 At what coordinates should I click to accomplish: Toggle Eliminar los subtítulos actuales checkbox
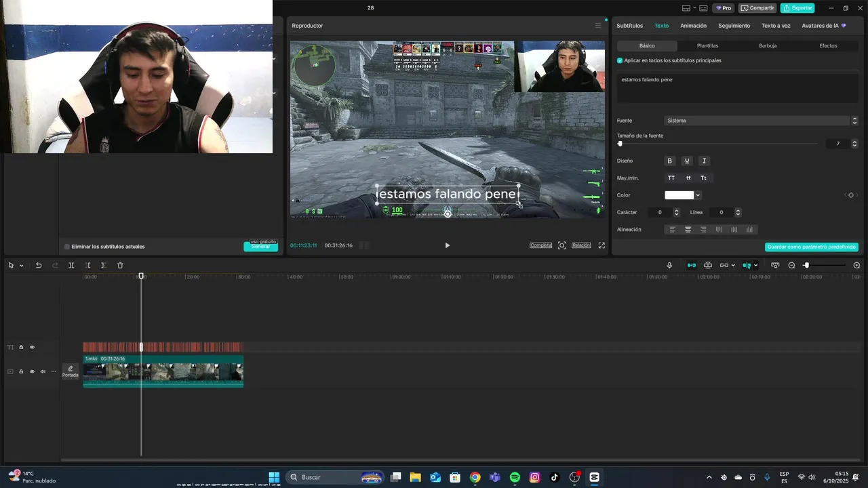67,247
